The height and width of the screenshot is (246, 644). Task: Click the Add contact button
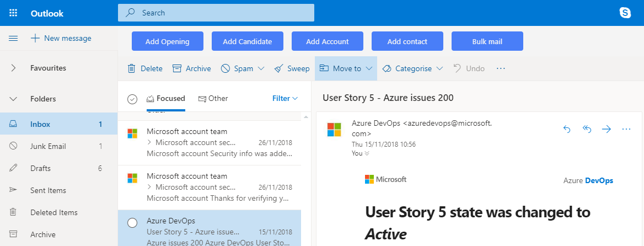point(407,41)
